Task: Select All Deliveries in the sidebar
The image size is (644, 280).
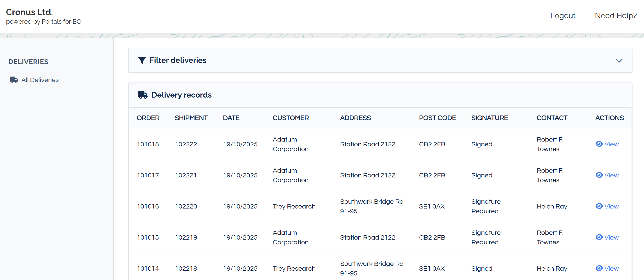Action: coord(40,80)
